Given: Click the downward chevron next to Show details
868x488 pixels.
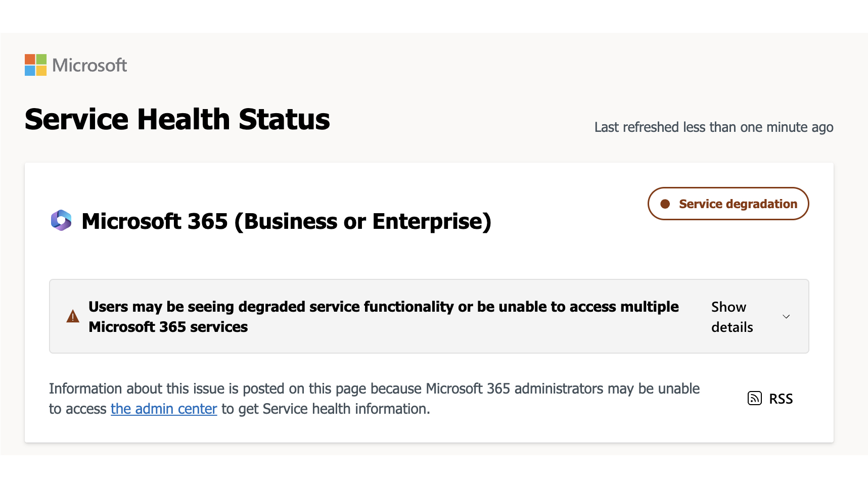Looking at the screenshot, I should [787, 316].
